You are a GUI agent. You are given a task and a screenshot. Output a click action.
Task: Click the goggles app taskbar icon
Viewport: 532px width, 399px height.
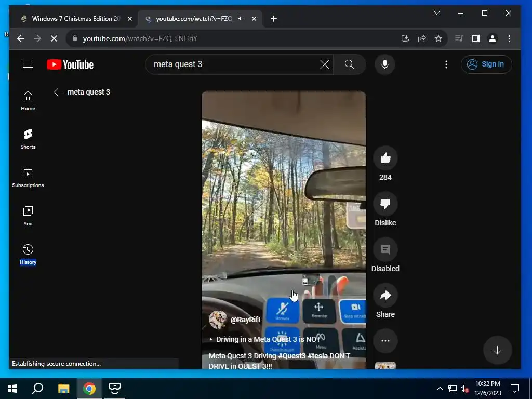pos(115,389)
